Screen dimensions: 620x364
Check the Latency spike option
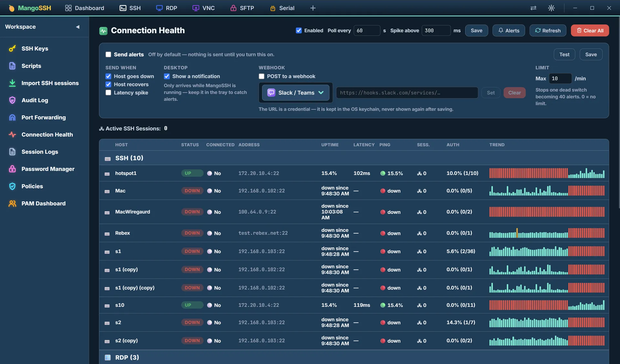point(108,93)
